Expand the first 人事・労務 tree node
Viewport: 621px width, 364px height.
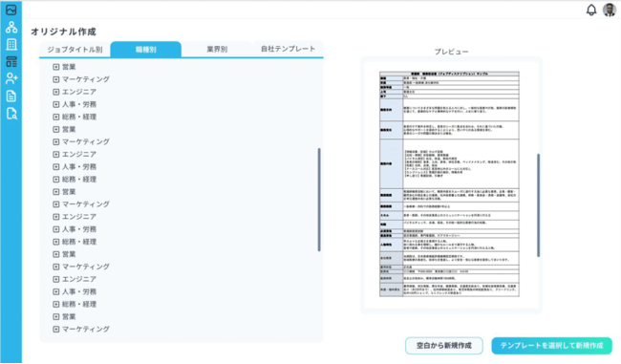55,104
